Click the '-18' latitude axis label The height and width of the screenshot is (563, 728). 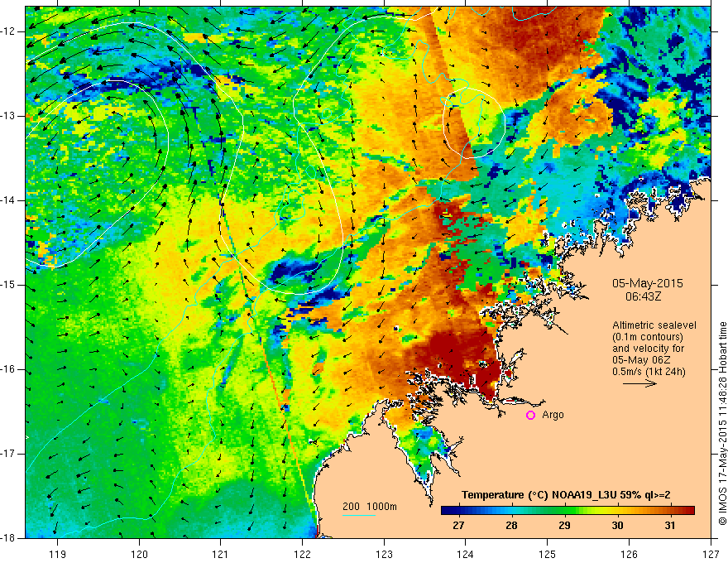pyautogui.click(x=9, y=538)
